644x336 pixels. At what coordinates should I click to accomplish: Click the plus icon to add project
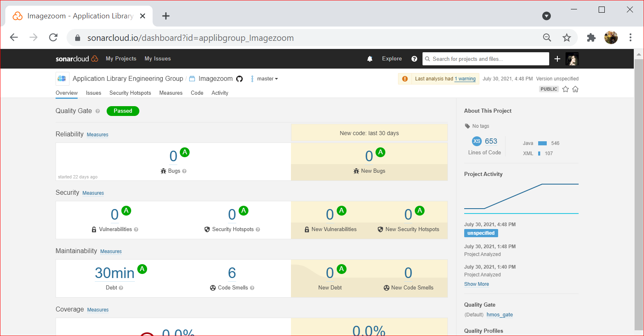[557, 59]
